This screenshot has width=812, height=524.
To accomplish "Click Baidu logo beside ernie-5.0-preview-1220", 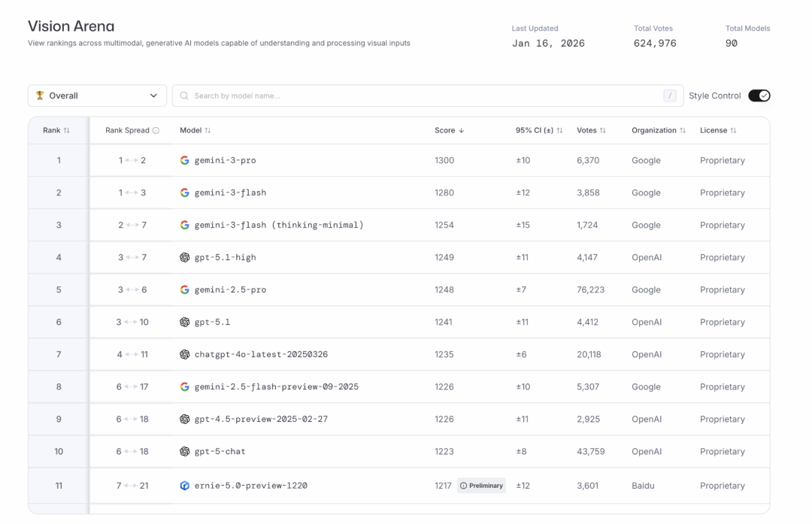I will pos(184,486).
